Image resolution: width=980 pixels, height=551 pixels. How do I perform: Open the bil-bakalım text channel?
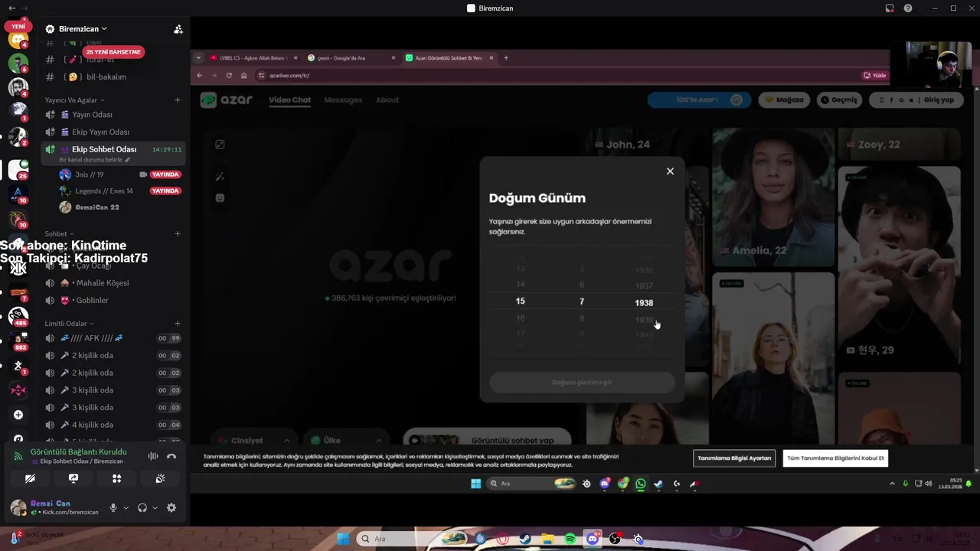coord(113,77)
